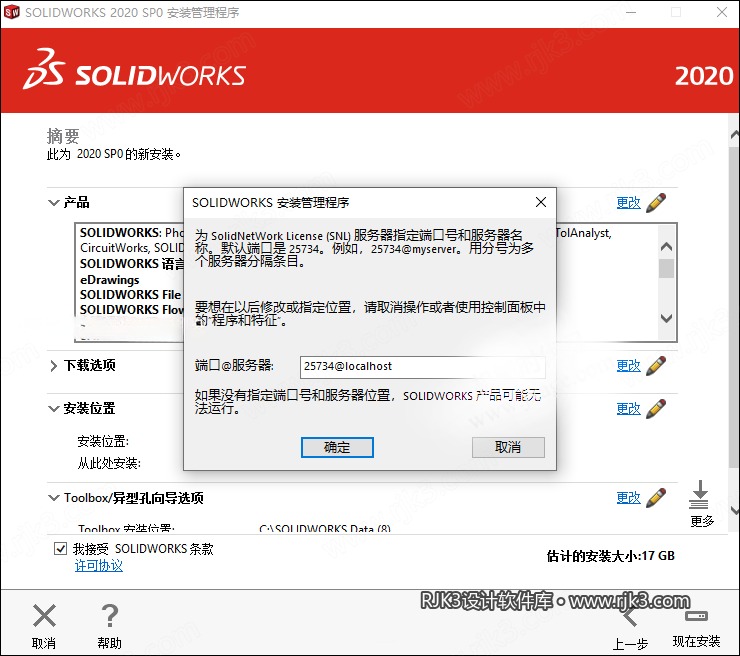Go back with the 上一步 arrow
The width and height of the screenshot is (740, 656).
(630, 616)
